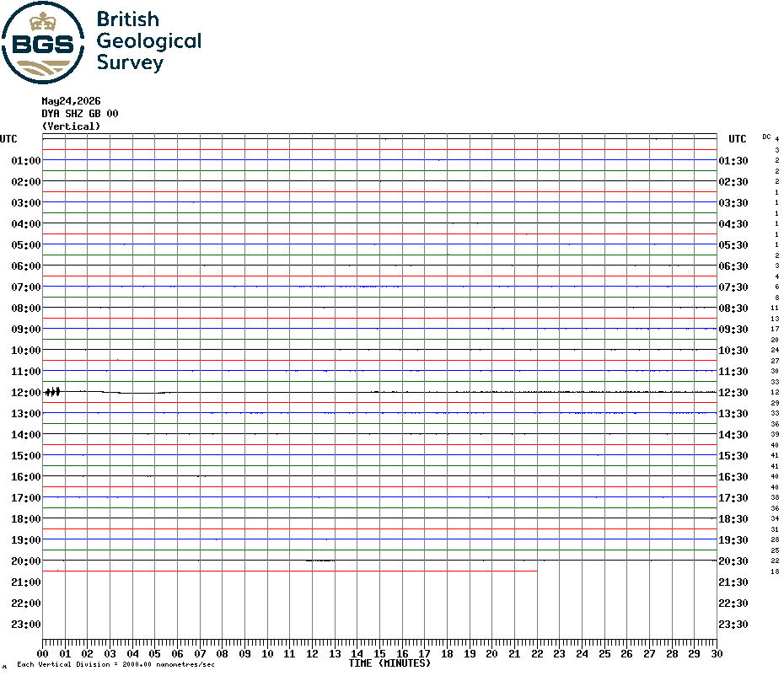Click the end of the last red trace
Screen dimensions: 784x676
point(536,571)
